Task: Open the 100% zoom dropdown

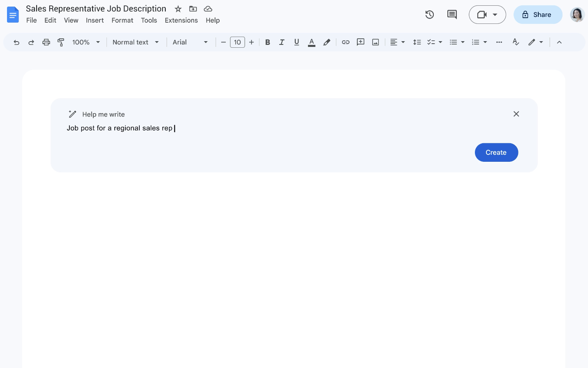Action: 86,42
